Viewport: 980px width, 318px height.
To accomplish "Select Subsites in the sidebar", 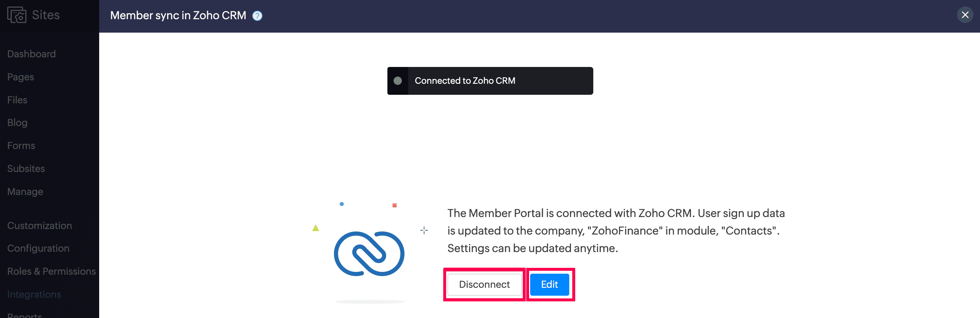I will [x=26, y=168].
